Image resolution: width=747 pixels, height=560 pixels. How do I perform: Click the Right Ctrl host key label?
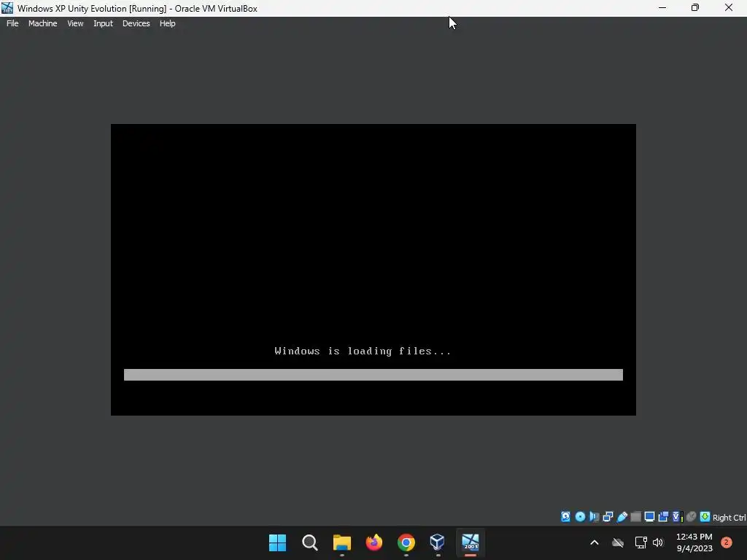click(x=729, y=518)
